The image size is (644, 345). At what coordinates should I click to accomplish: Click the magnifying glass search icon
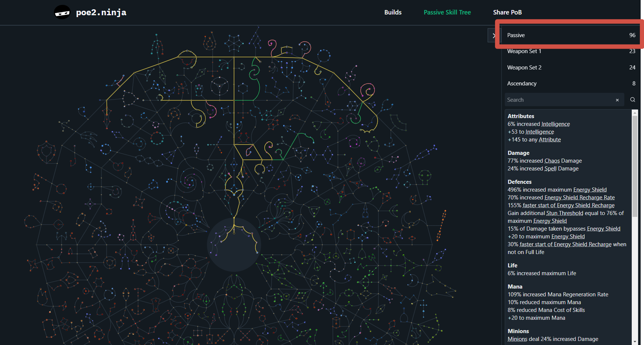(x=632, y=100)
